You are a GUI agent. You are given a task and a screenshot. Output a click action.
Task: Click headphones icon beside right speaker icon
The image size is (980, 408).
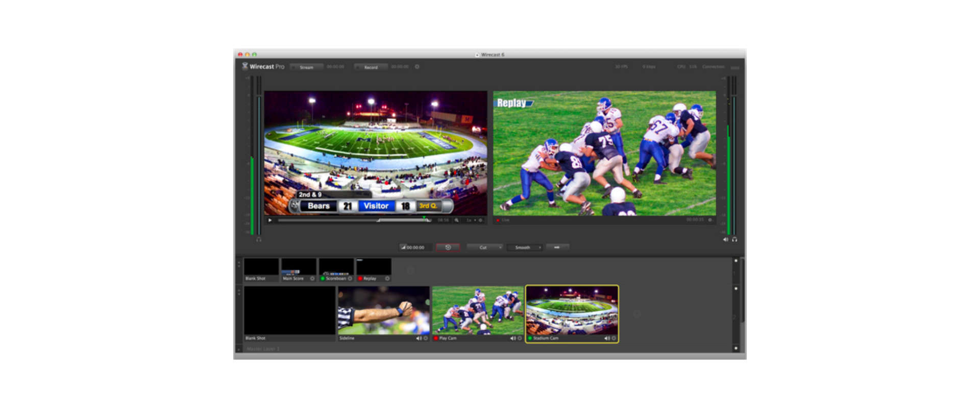click(734, 240)
